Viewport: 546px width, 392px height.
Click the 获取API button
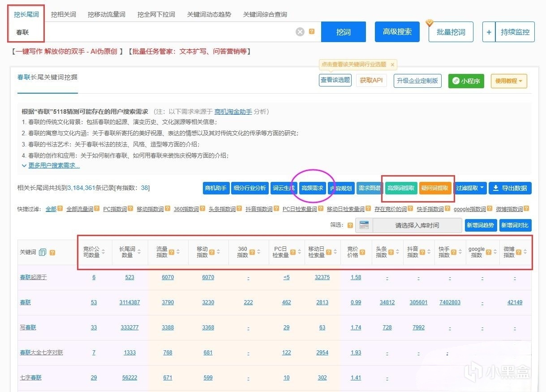tap(371, 81)
